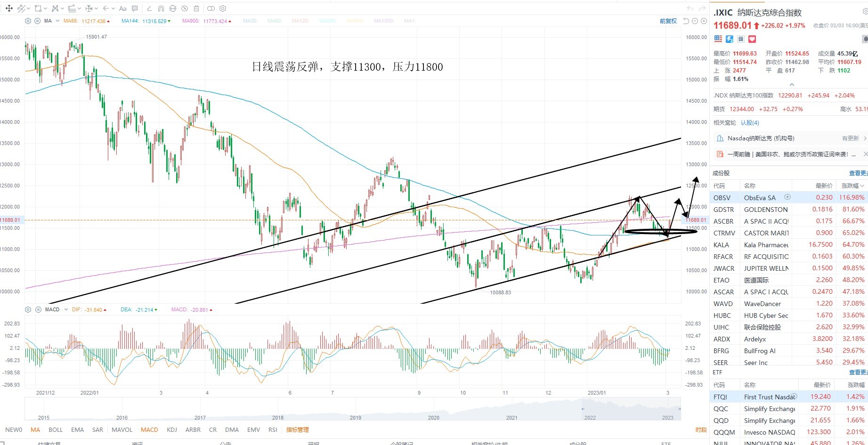This screenshot has height=445, width=868.
Task: Open the MA indicator settings gear
Action: tap(28, 21)
